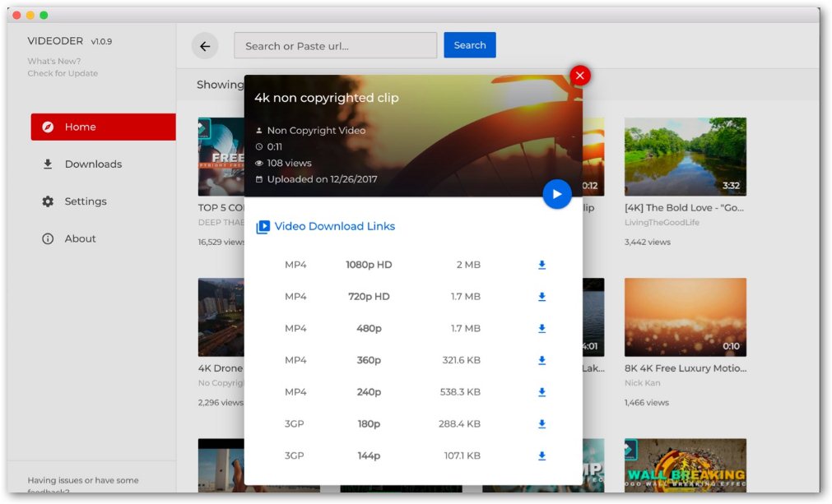Download the 360p MP4 version
The image size is (832, 504).
point(541,360)
